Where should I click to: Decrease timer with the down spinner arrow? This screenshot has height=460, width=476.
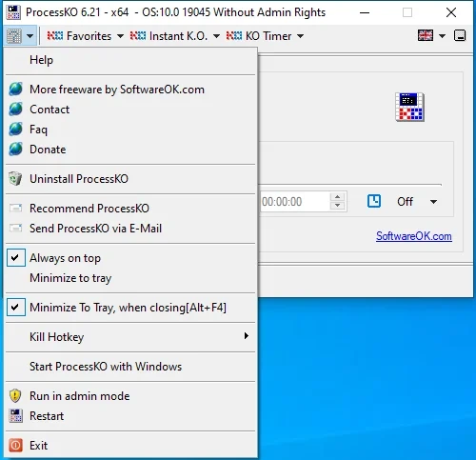coord(338,206)
